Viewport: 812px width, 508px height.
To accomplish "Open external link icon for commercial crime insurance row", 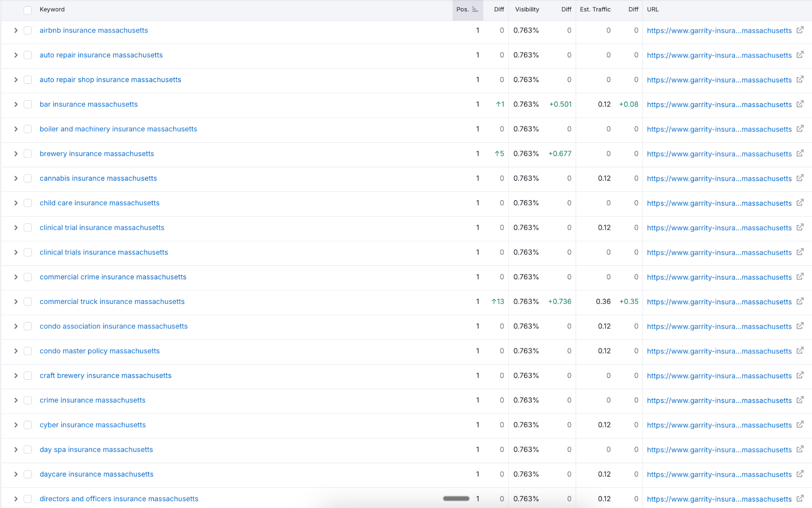I will coord(800,277).
